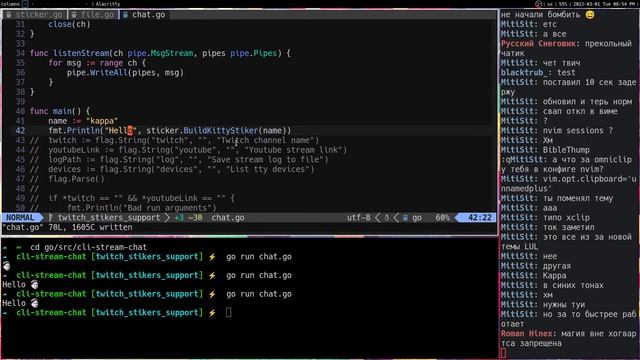The image size is (640, 360).
Task: Click pipe.WriteAll(pipes, msg) call
Action: (125, 73)
